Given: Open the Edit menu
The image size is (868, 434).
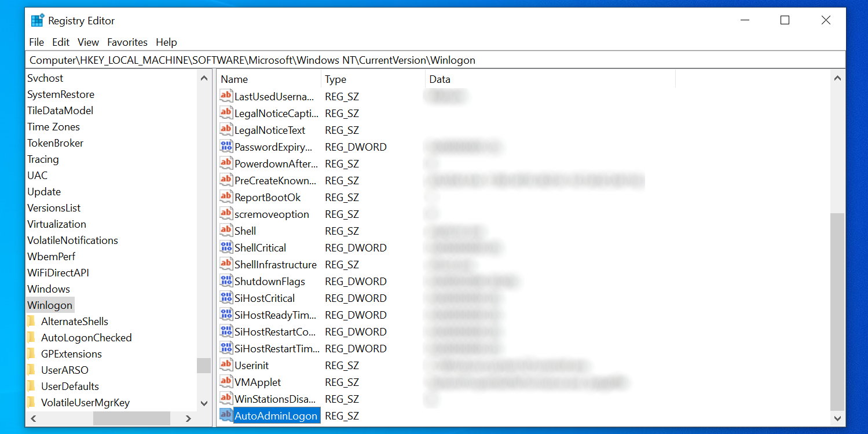Looking at the screenshot, I should click(61, 42).
